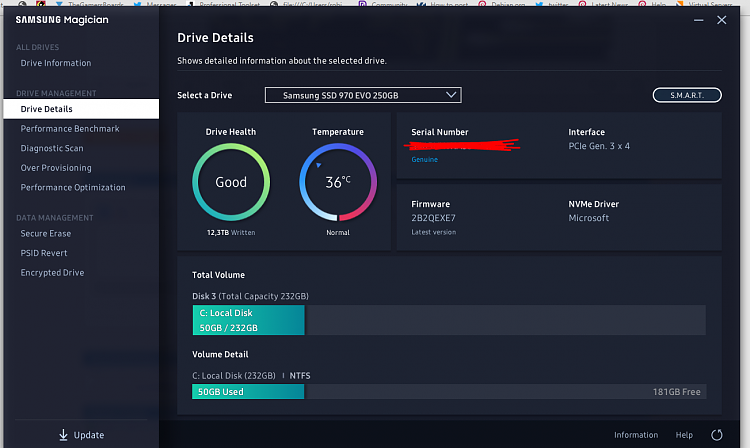Click the 'Latest version' firmware text

(x=433, y=232)
